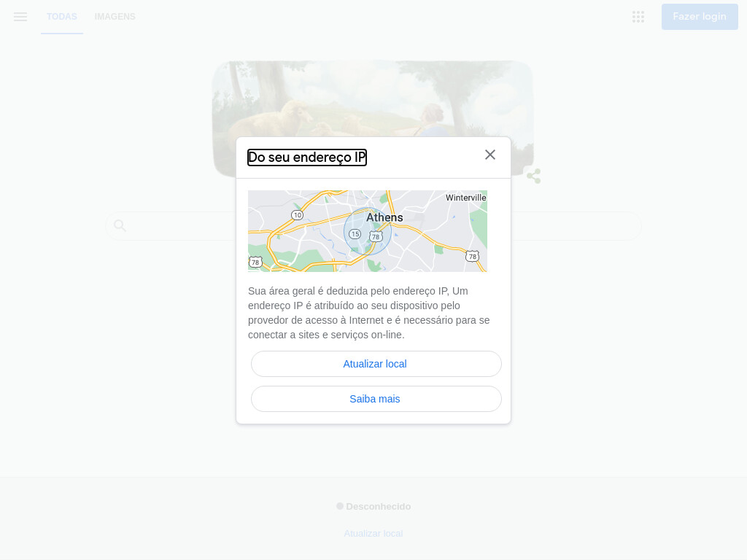Click Atualizar local button in dialog
747x560 pixels.
coord(376,364)
